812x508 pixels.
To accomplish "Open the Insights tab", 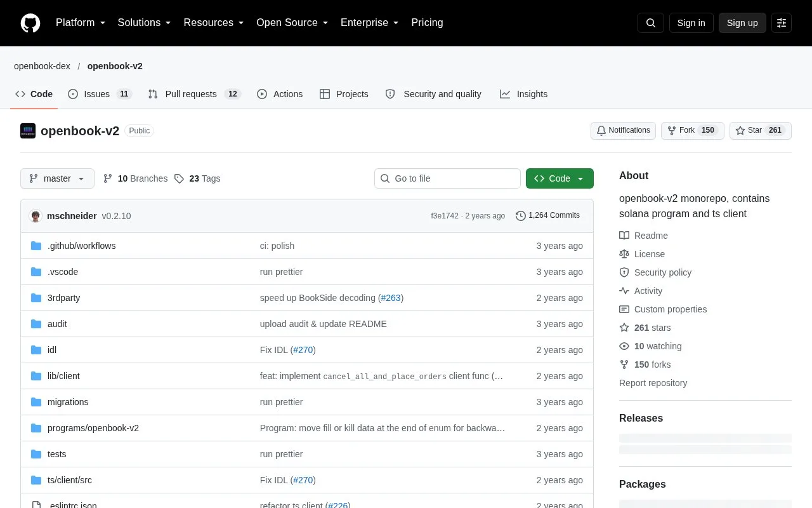I will (x=523, y=94).
